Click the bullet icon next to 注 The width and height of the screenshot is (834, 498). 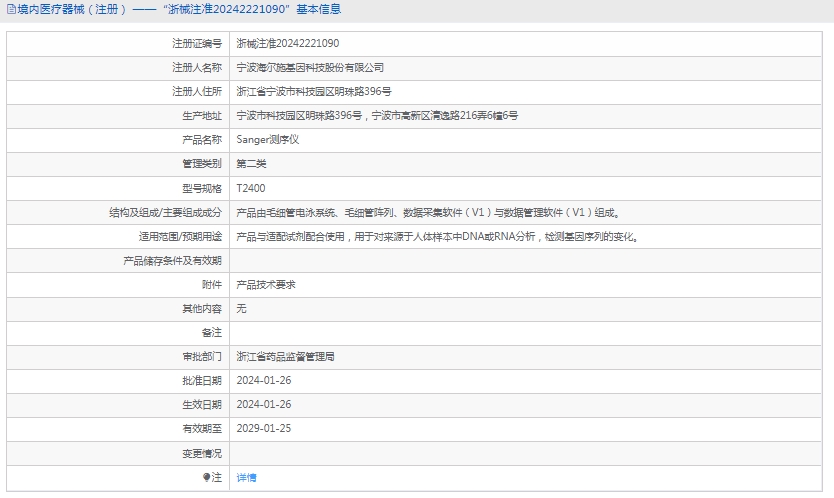207,478
